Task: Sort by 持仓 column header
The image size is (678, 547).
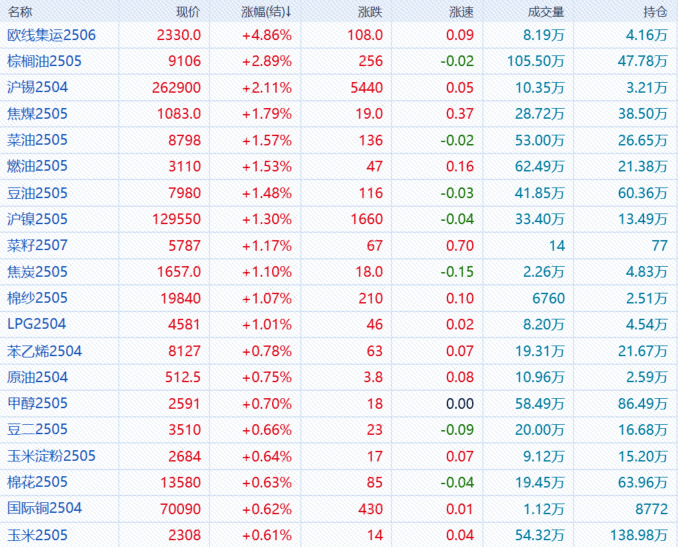Action: coord(654,11)
